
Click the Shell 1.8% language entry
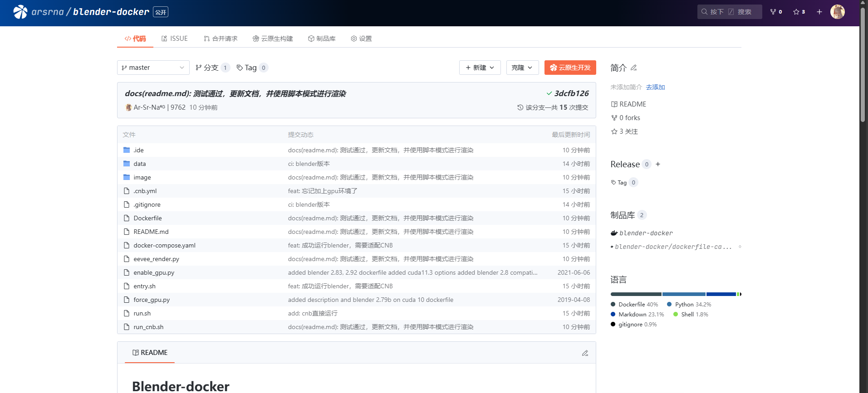(691, 314)
